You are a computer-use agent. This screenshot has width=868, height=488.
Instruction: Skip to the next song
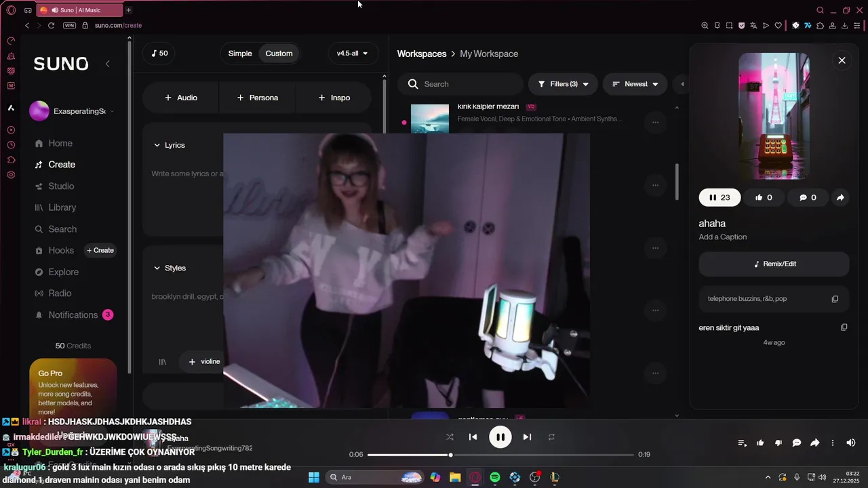[527, 437]
